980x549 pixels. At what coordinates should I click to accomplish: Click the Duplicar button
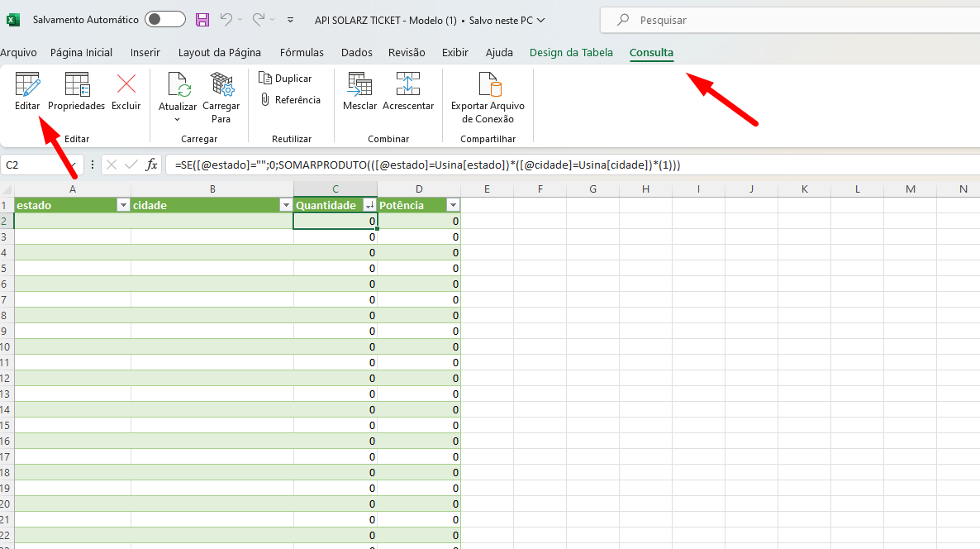click(285, 79)
